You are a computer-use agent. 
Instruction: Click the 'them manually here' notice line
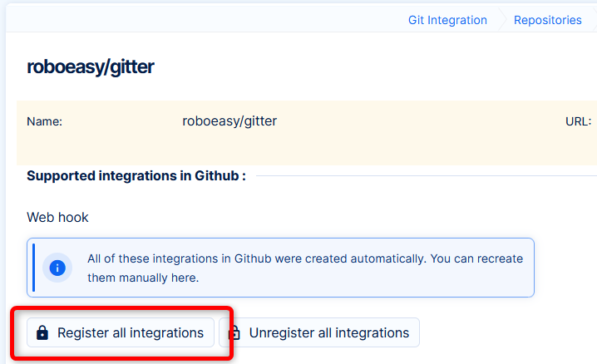(143, 278)
